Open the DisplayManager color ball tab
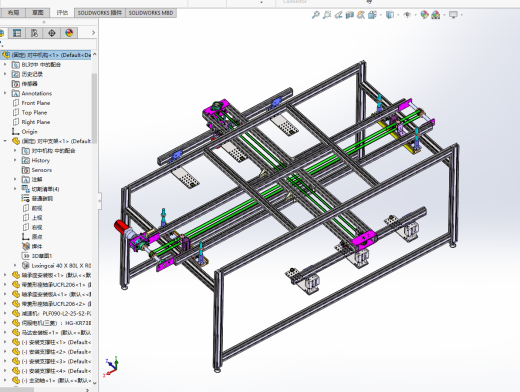The image size is (520, 392). coord(69,33)
